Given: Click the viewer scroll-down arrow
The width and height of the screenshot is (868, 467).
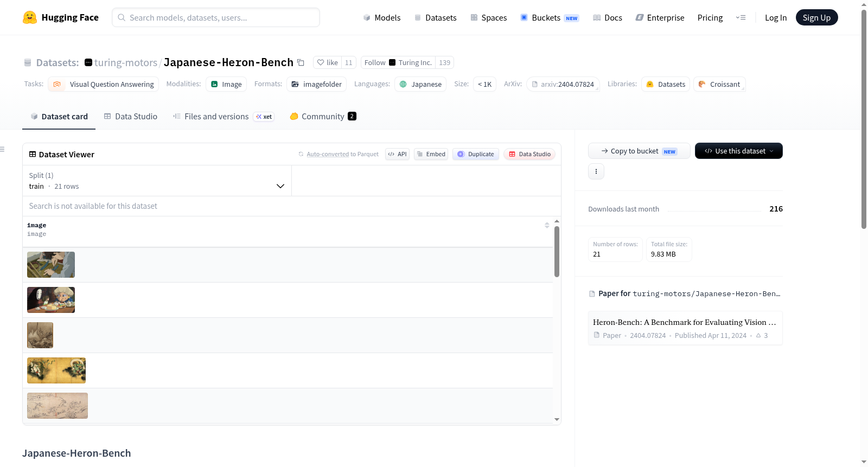Looking at the screenshot, I should point(557,419).
